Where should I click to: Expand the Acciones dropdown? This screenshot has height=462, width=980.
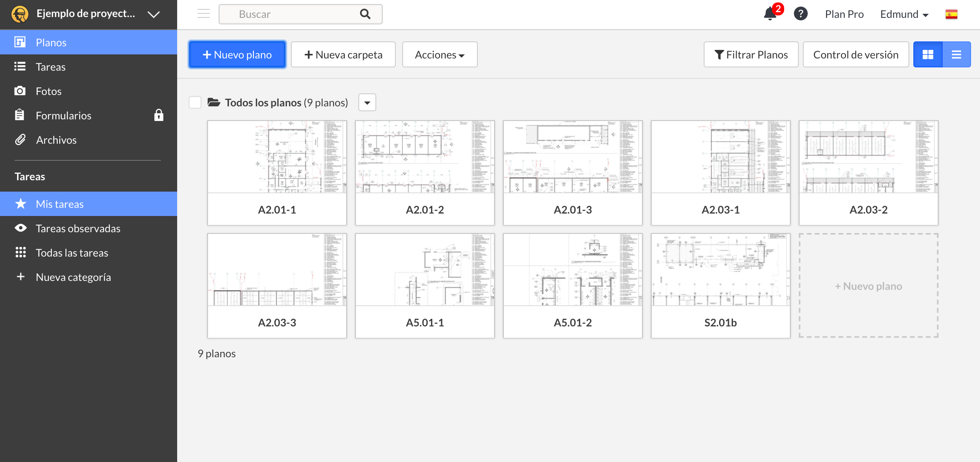pyautogui.click(x=440, y=55)
